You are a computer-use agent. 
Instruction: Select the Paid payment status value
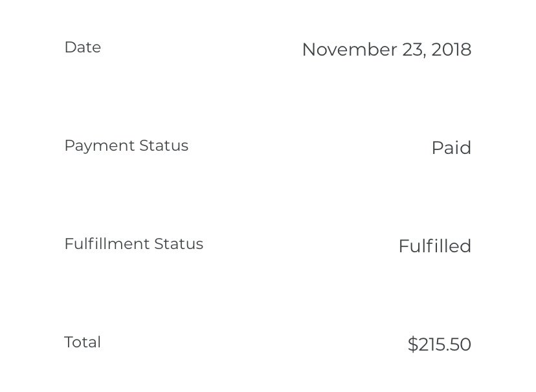[x=451, y=147]
